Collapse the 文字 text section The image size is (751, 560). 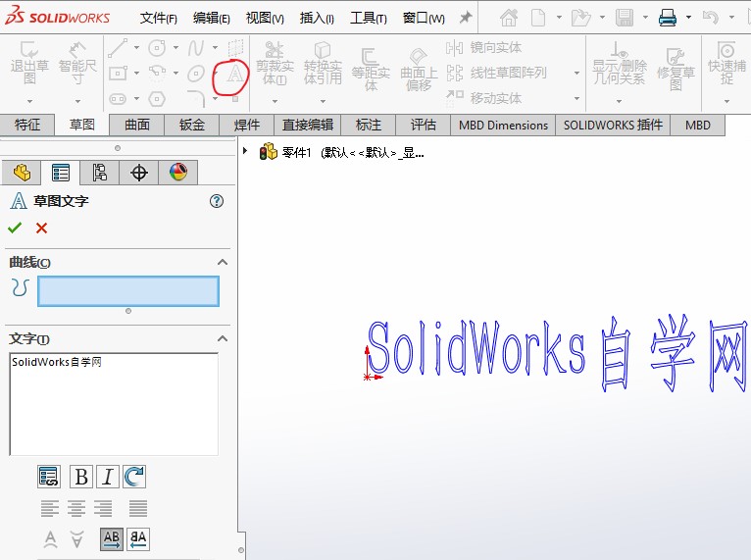tap(223, 338)
